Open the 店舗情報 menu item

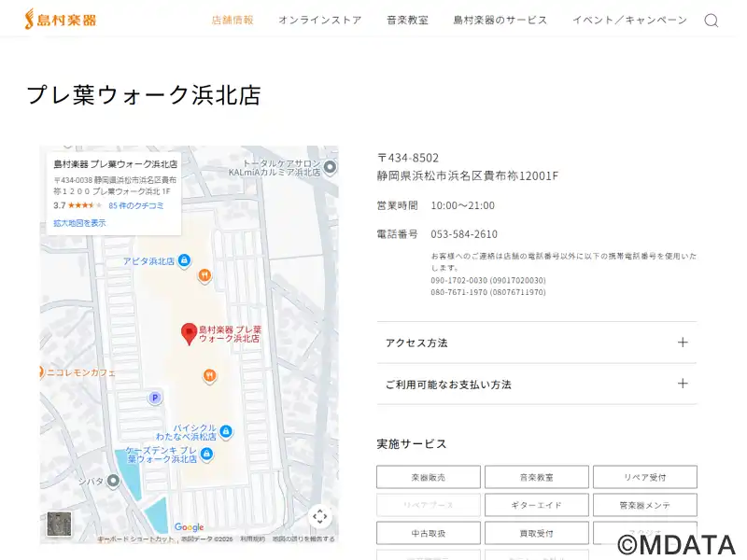pos(233,20)
